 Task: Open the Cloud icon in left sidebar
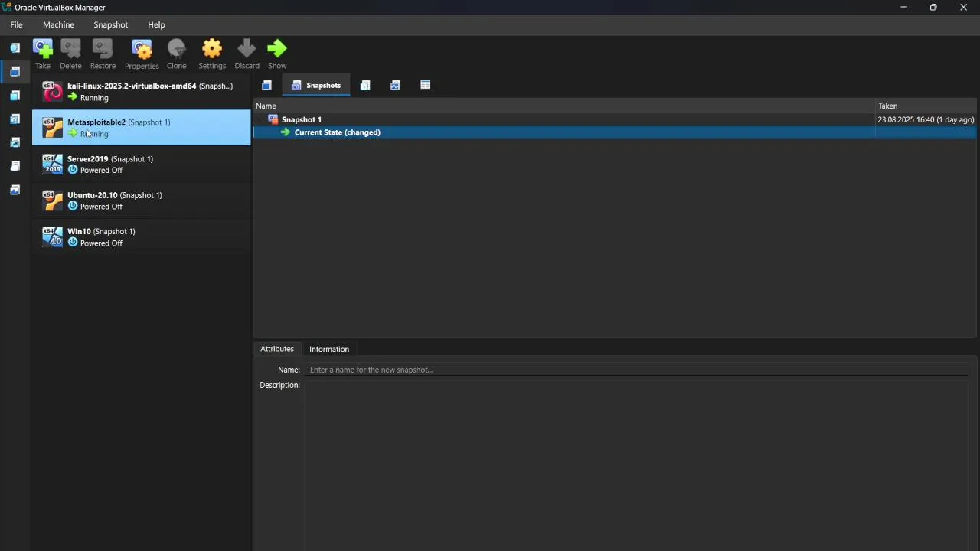tap(15, 166)
